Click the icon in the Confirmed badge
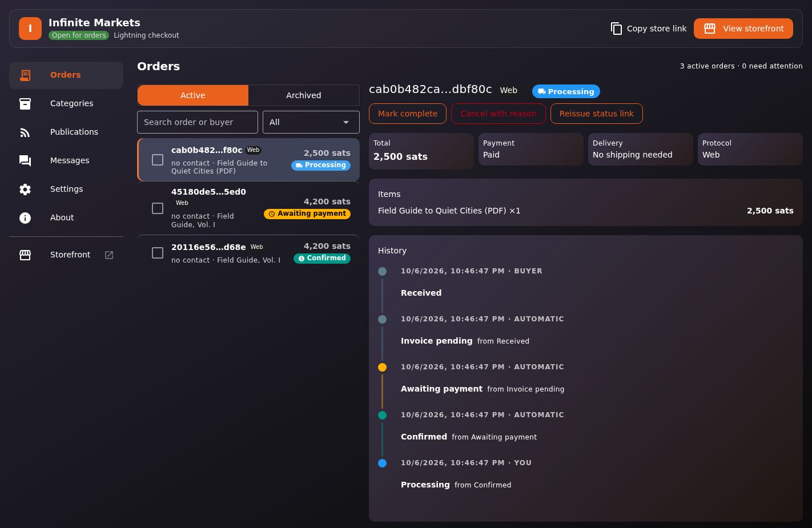Image resolution: width=812 pixels, height=528 pixels. pyautogui.click(x=302, y=259)
